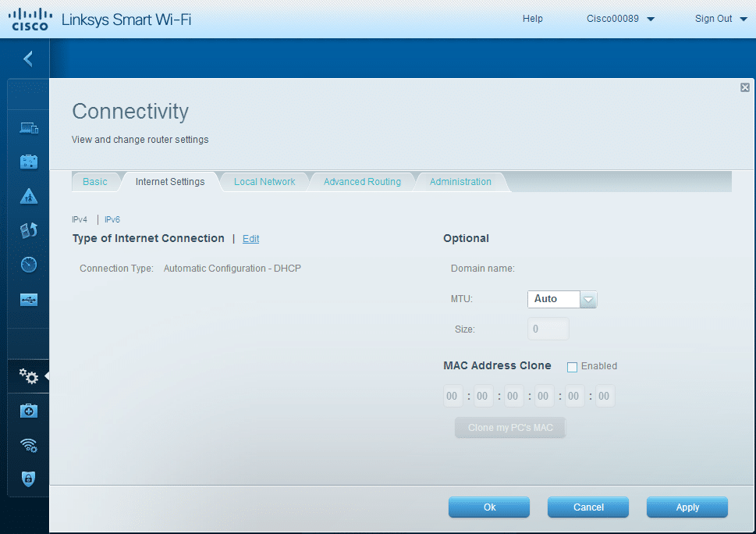Click the last MAC address octet field
The height and width of the screenshot is (534, 756).
coord(605,396)
